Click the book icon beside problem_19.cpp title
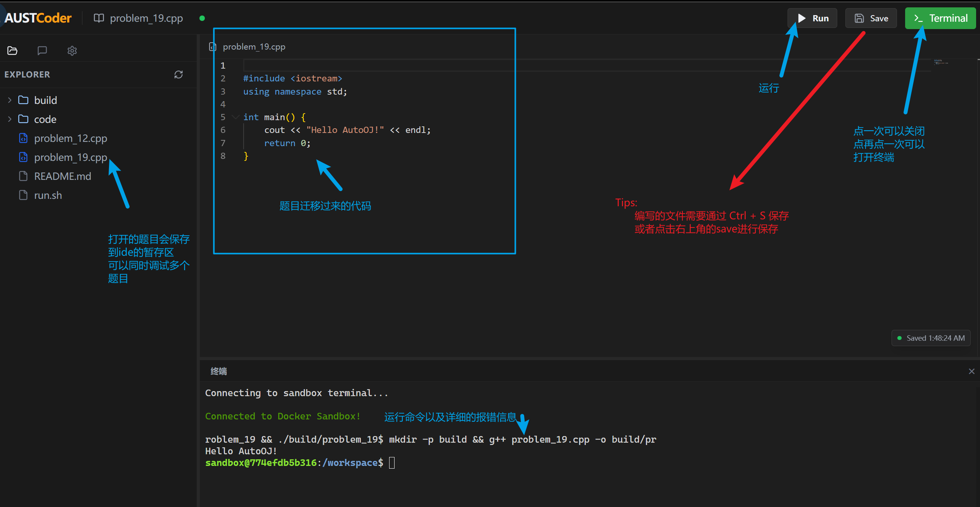 (99, 18)
